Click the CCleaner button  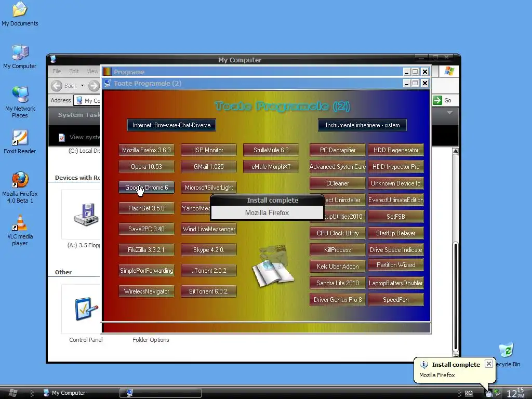coord(338,183)
